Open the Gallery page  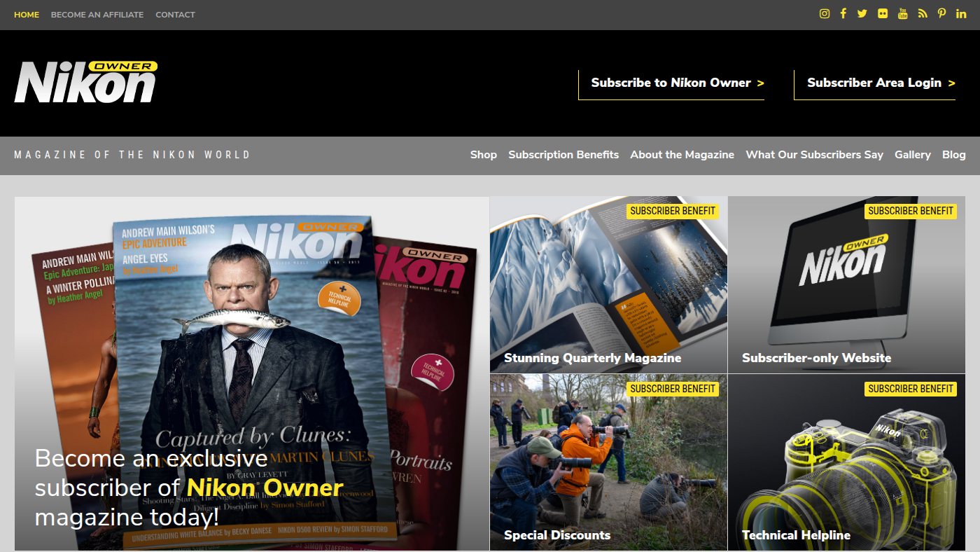913,155
